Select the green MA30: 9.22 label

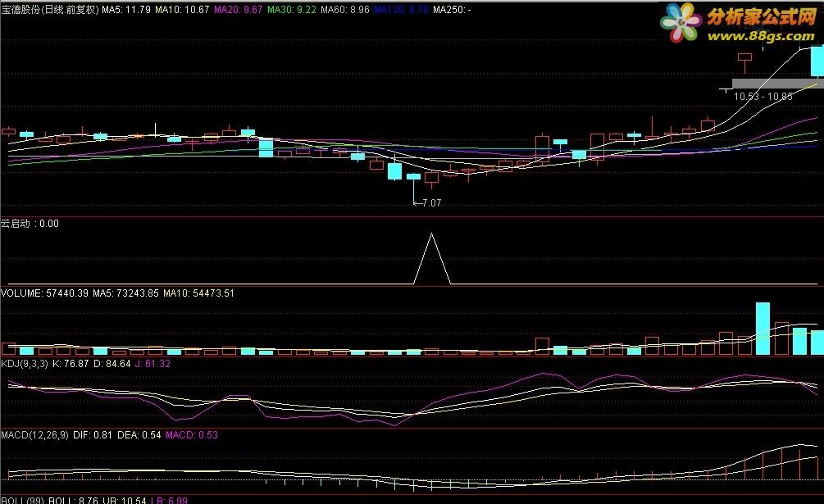[292, 10]
